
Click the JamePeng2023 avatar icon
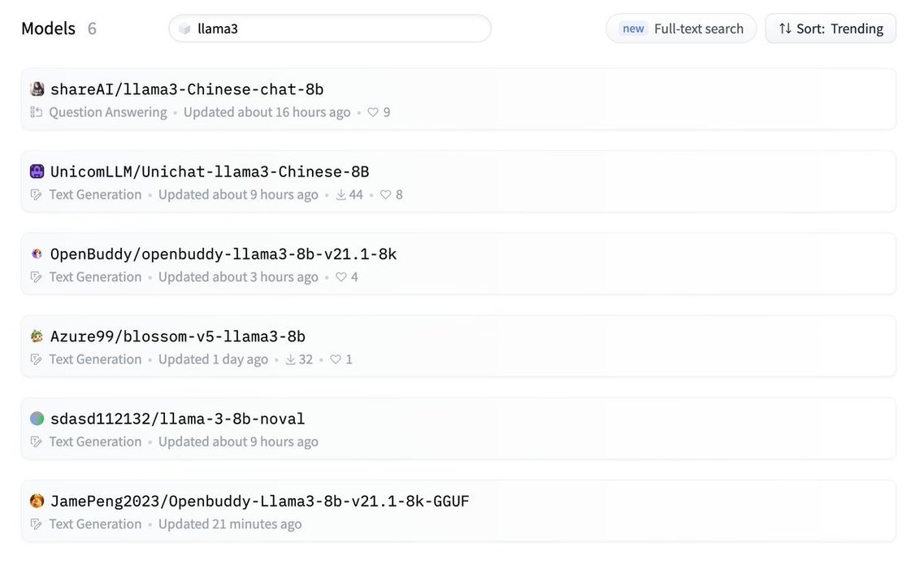pos(37,501)
